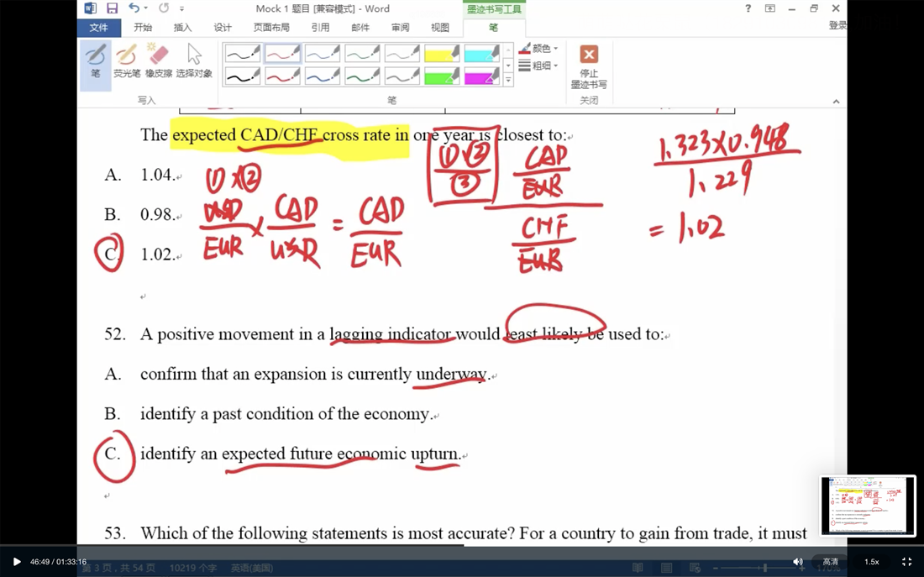Switch to the Review (审阅) tab
Screen dimensions: 924x577
tap(400, 28)
